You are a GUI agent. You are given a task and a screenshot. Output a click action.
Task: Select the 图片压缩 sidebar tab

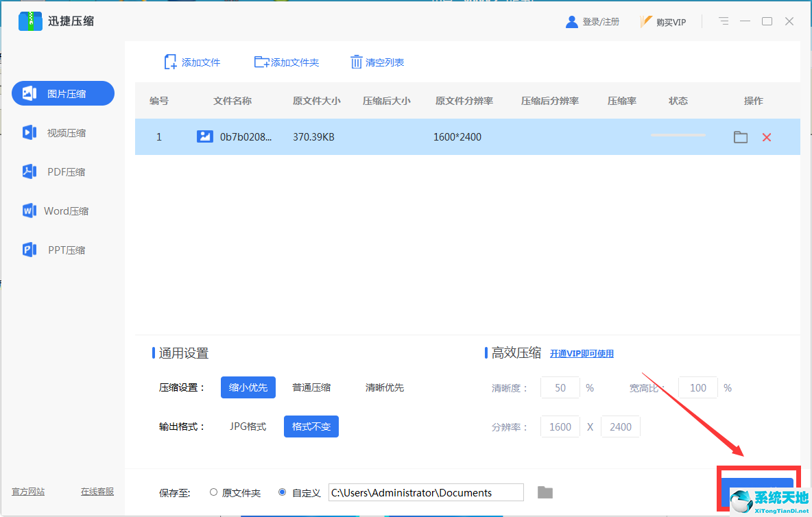coord(63,93)
